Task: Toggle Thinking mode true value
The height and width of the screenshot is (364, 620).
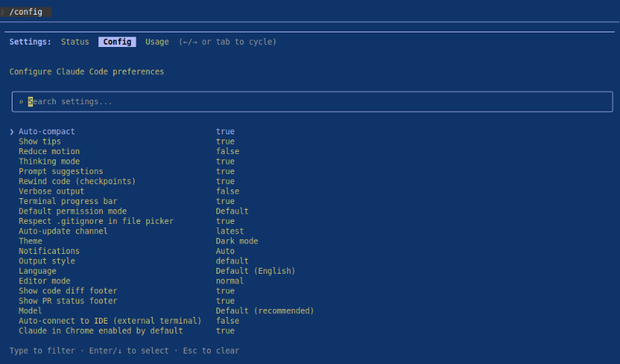Action: click(x=225, y=161)
